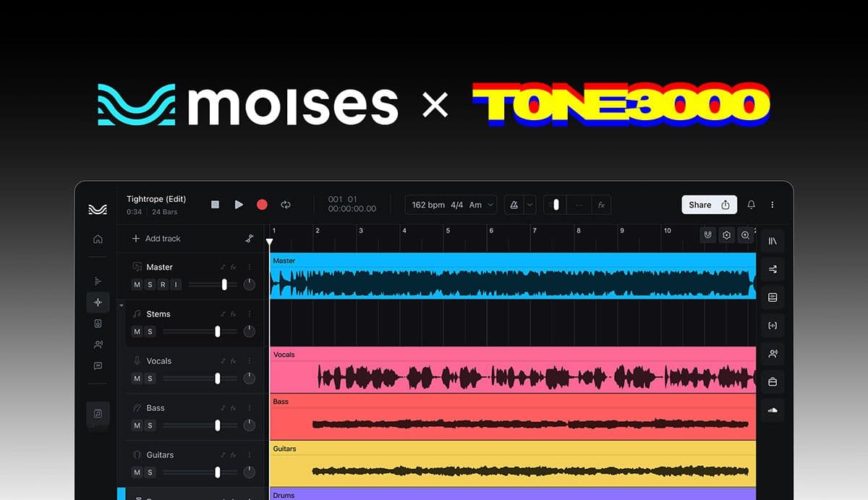This screenshot has width=868, height=500.
Task: Toggle the I button on Master track
Action: coord(175,284)
